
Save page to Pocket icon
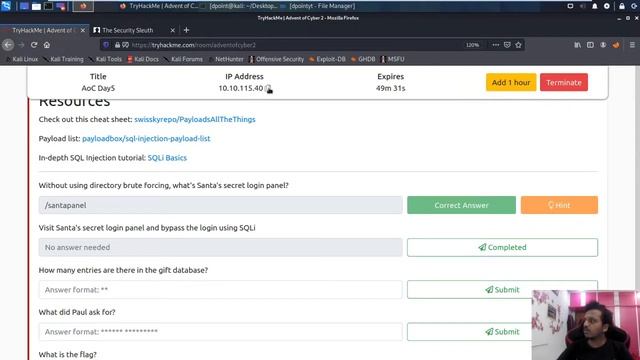tap(507, 45)
